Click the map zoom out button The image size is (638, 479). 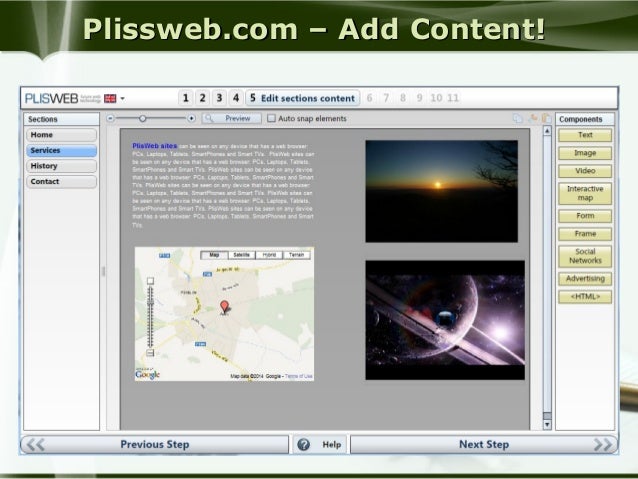coord(150,353)
